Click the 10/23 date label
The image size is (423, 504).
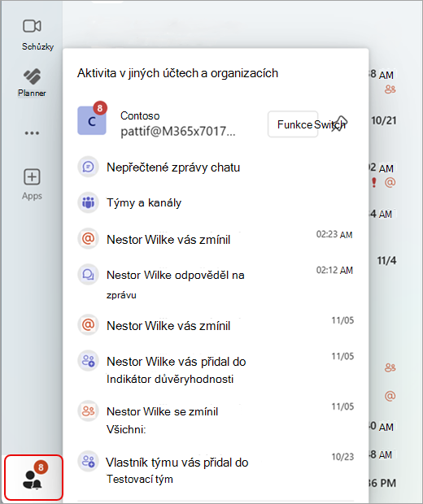342,457
